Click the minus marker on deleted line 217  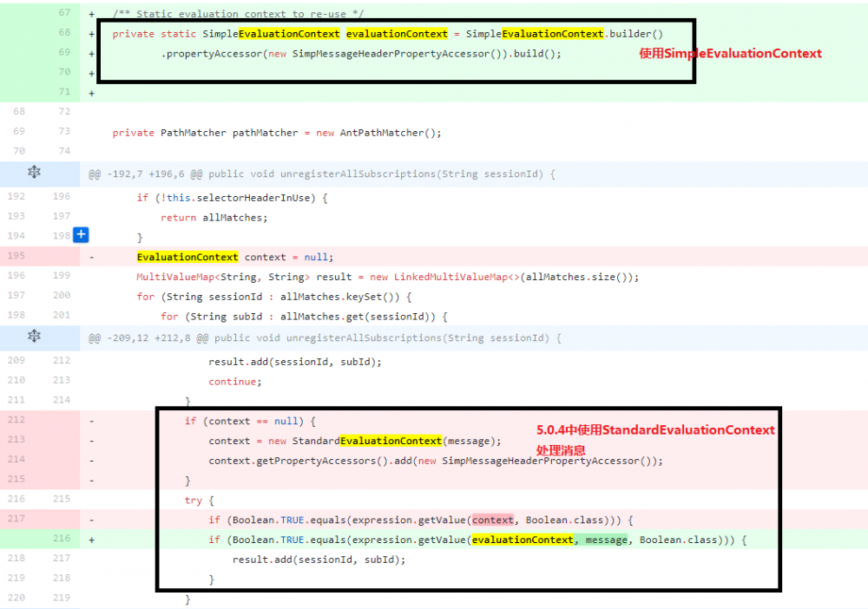tap(92, 520)
